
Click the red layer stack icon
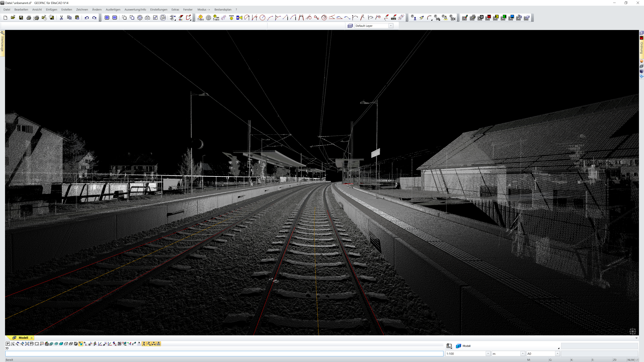488,18
